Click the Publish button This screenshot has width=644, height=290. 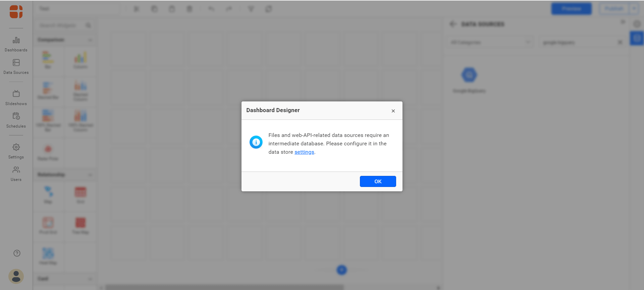[614, 9]
